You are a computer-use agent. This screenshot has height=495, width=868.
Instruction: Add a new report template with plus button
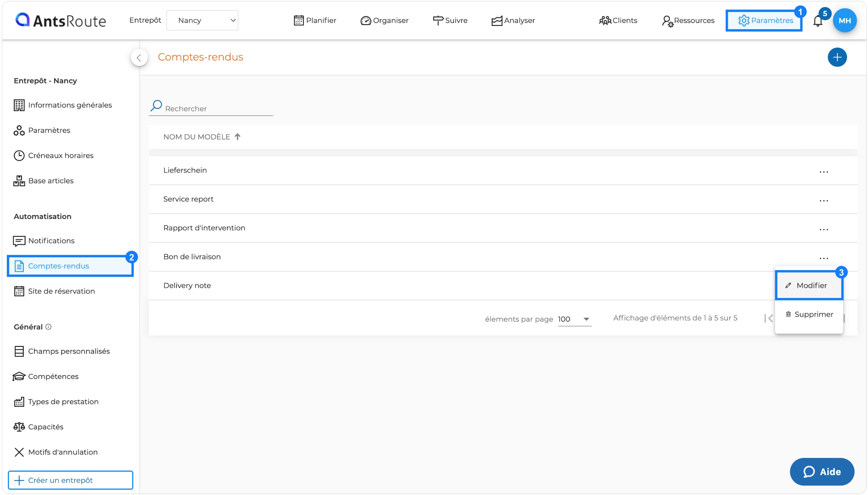click(x=837, y=57)
